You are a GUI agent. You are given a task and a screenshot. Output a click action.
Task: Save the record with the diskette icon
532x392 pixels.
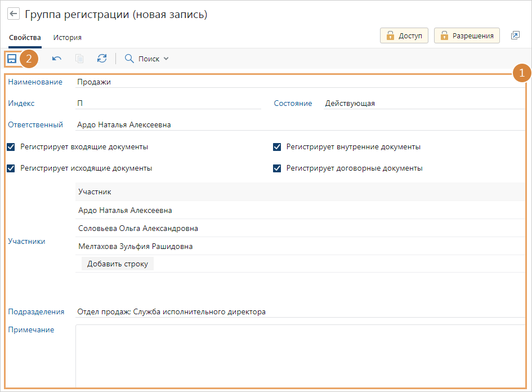click(12, 59)
